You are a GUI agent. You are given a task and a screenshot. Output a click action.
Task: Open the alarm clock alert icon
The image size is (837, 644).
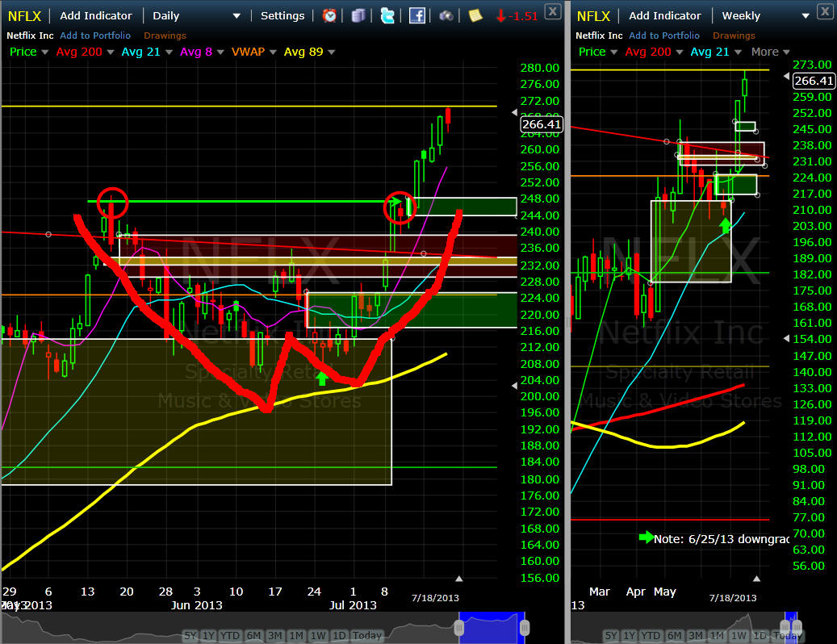coord(329,15)
